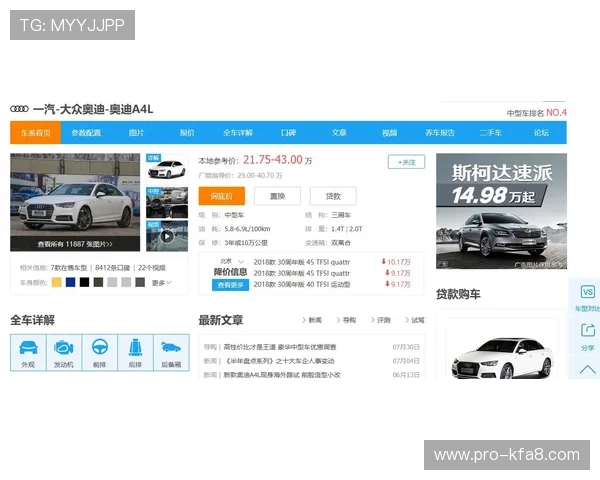Switch to the 养车报告 tab
600x480 pixels.
coord(440,133)
